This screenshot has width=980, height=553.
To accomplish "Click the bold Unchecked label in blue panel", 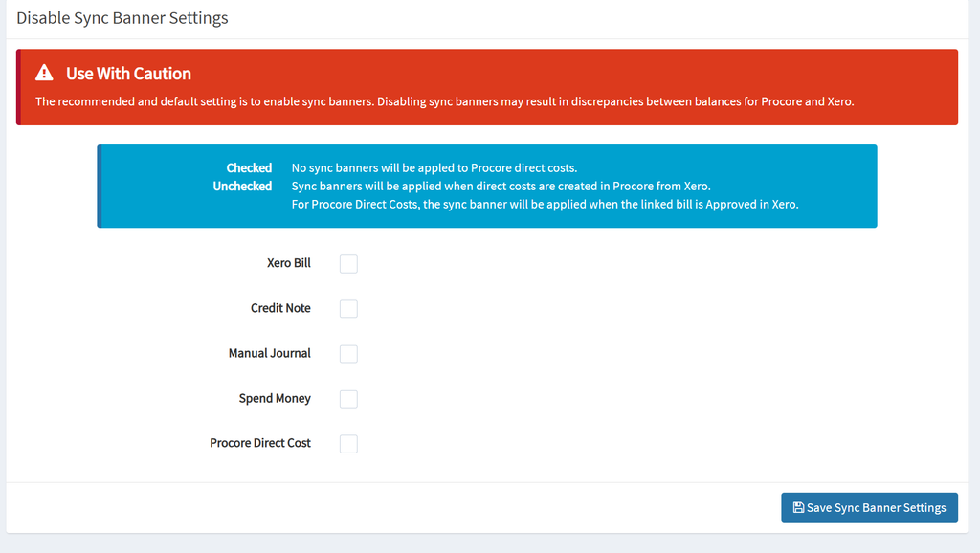I will point(242,187).
